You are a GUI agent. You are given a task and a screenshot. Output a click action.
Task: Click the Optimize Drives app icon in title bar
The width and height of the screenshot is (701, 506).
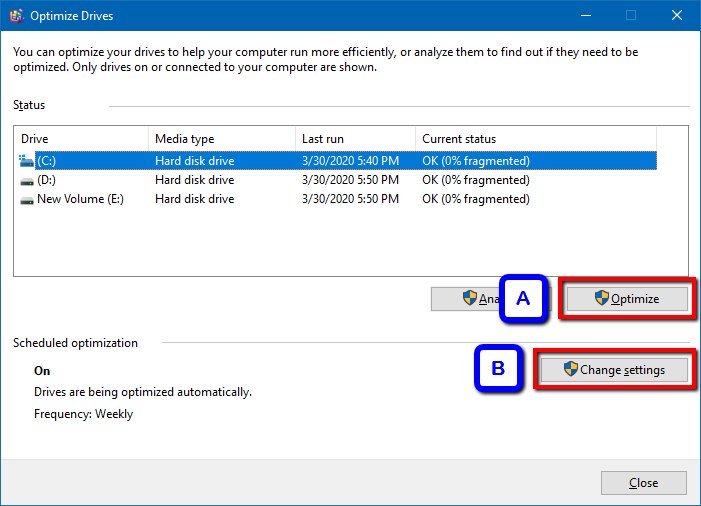[17, 15]
